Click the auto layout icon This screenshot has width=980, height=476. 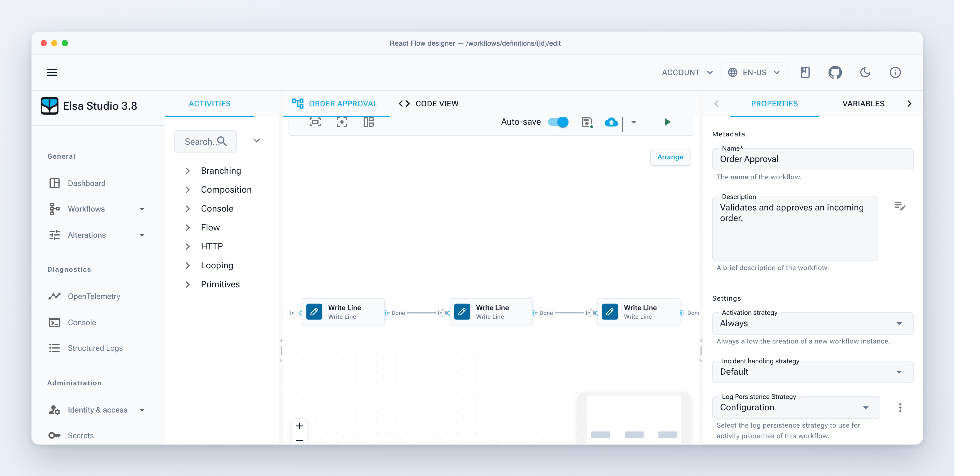pyautogui.click(x=368, y=122)
